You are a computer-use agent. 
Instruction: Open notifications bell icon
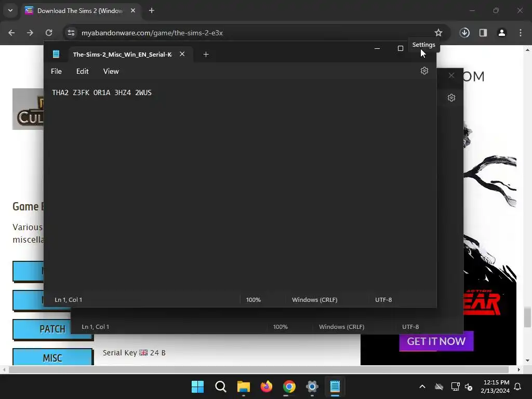coord(518,387)
